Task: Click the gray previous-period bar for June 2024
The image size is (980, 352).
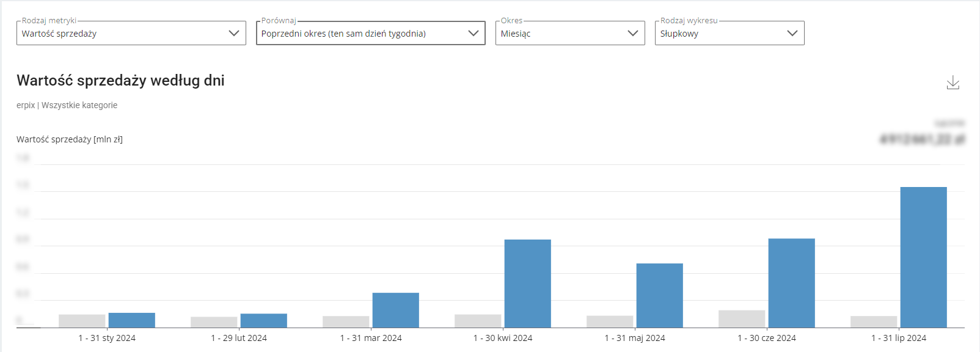Action: point(742,319)
